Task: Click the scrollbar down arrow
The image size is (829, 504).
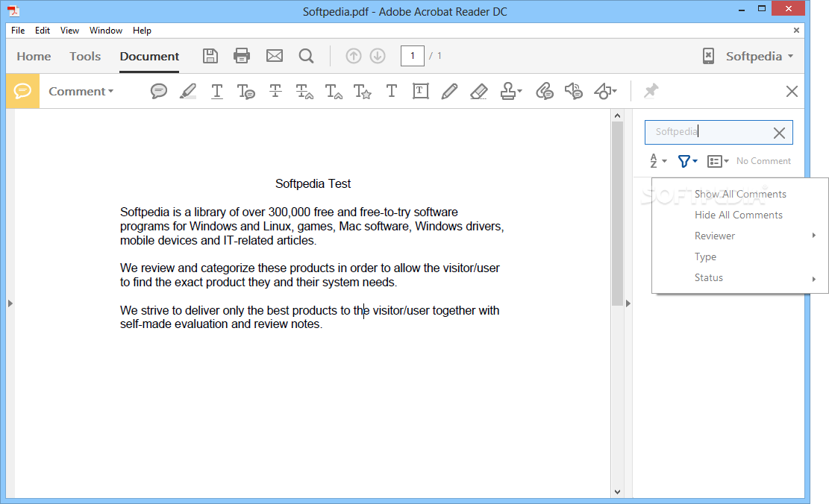Action: pos(617,492)
